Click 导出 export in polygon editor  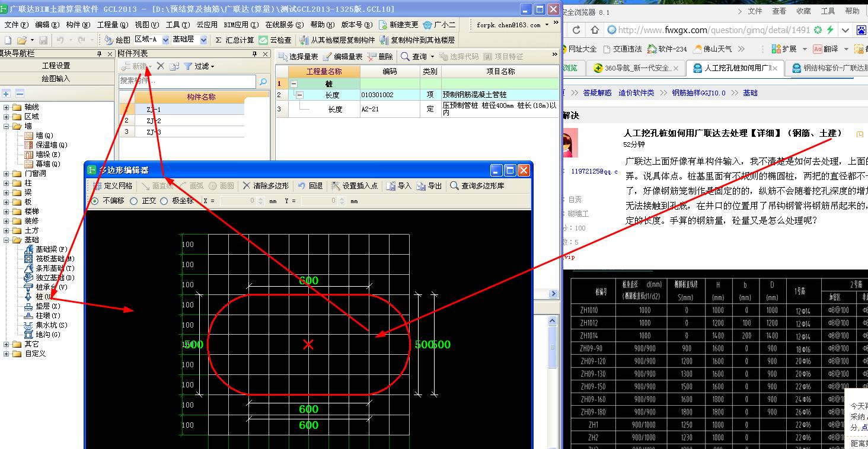point(429,185)
